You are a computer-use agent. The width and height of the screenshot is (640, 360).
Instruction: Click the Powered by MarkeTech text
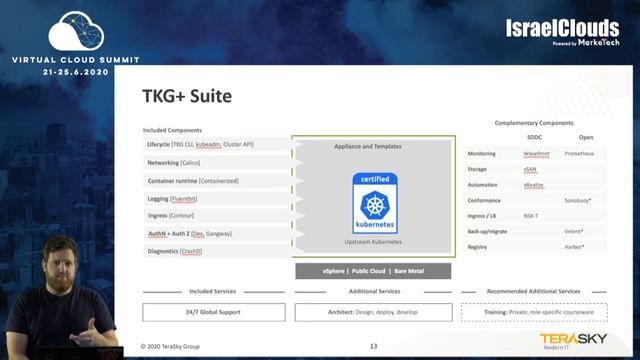point(586,42)
